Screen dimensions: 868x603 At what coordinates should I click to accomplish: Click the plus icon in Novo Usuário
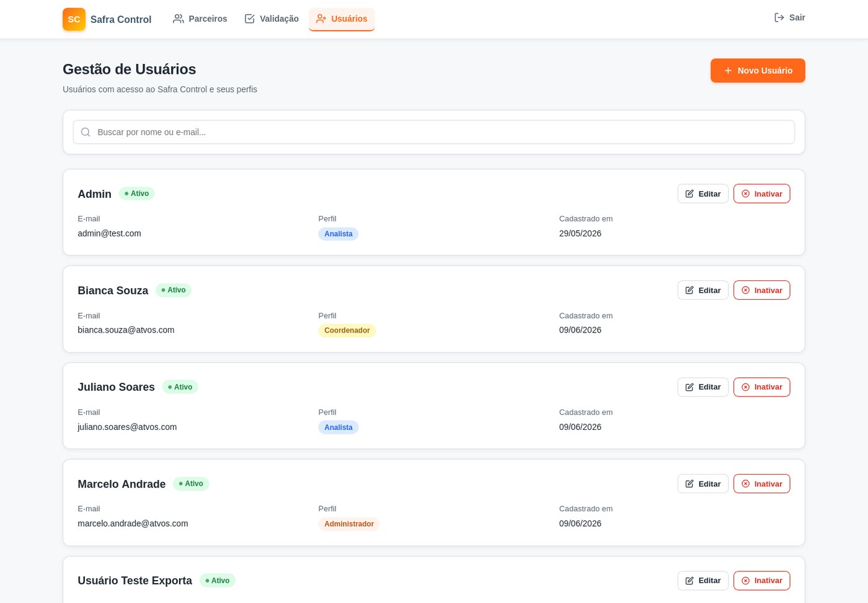[728, 71]
